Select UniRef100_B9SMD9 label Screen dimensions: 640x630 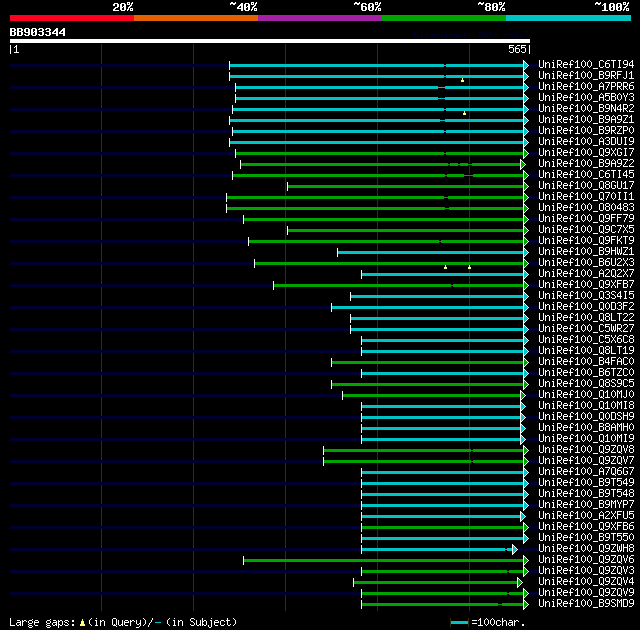point(586,604)
